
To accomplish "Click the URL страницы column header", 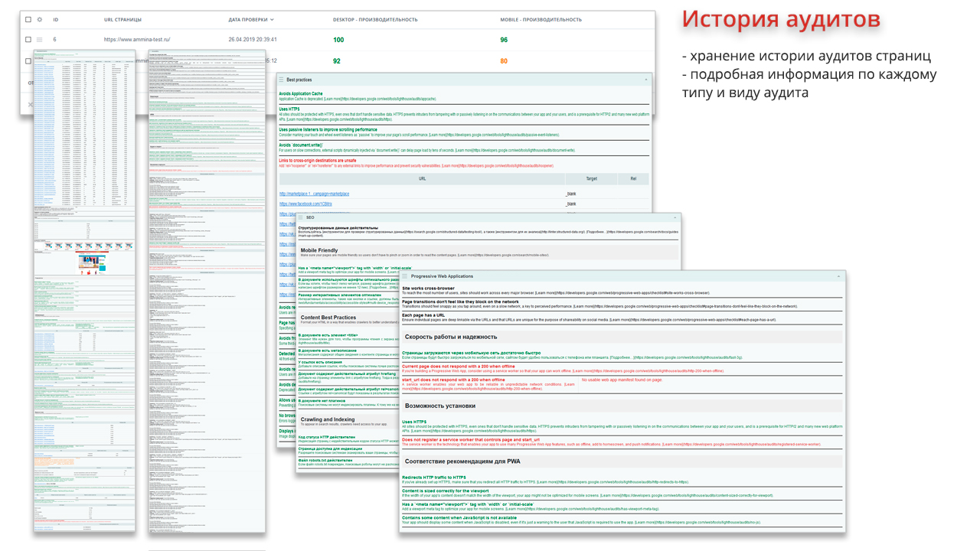I will pyautogui.click(x=122, y=19).
